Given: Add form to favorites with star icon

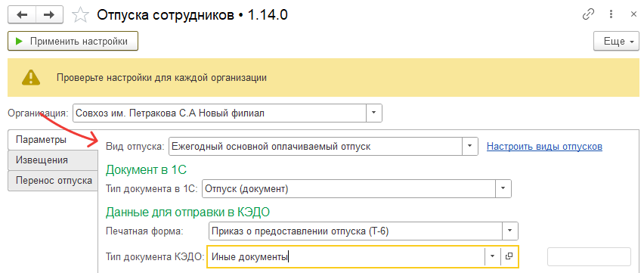Looking at the screenshot, I should point(80,15).
